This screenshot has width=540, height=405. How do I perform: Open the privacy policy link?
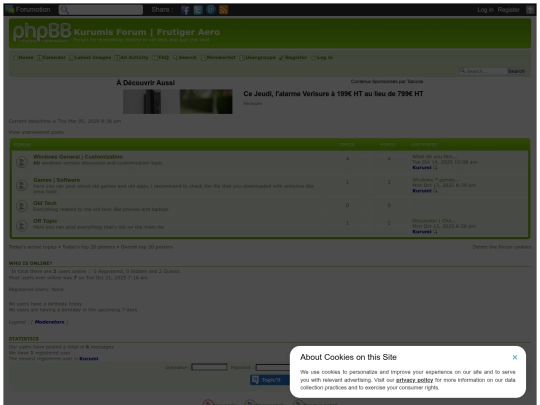click(414, 380)
